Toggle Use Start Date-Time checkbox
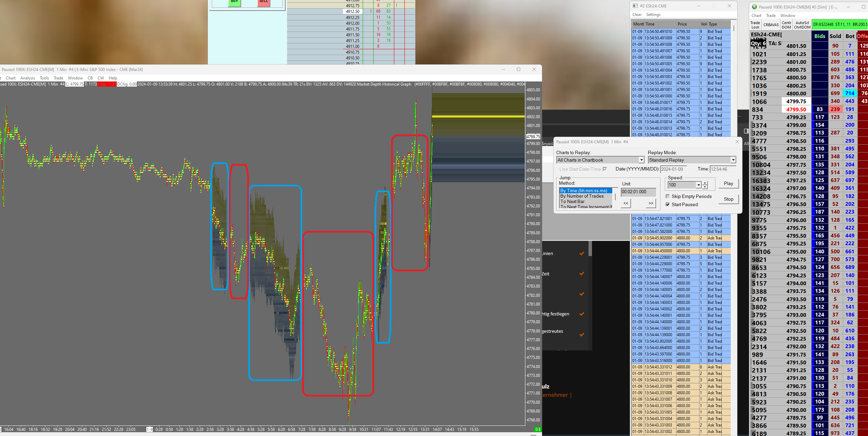Image resolution: width=868 pixels, height=436 pixels. point(605,169)
